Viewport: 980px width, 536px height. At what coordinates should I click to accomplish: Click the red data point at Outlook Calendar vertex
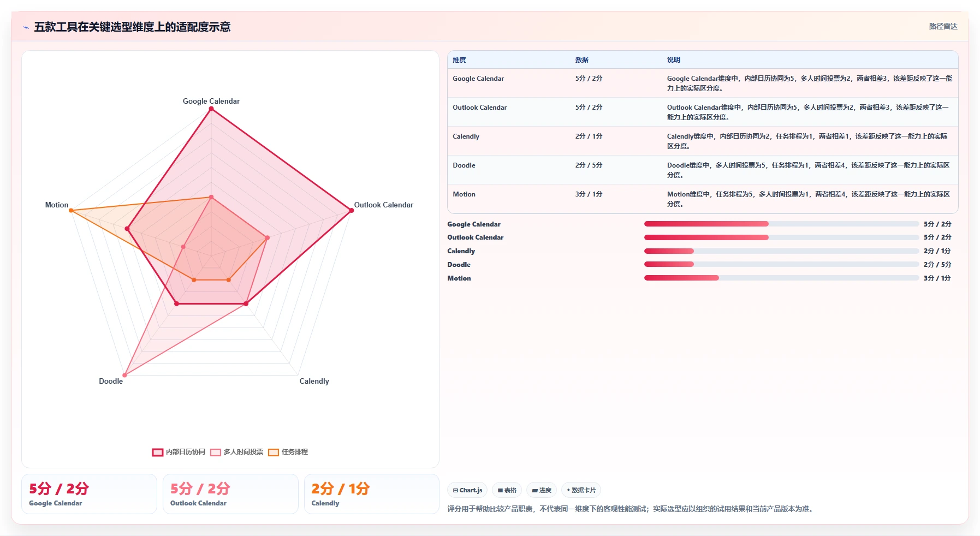(351, 210)
